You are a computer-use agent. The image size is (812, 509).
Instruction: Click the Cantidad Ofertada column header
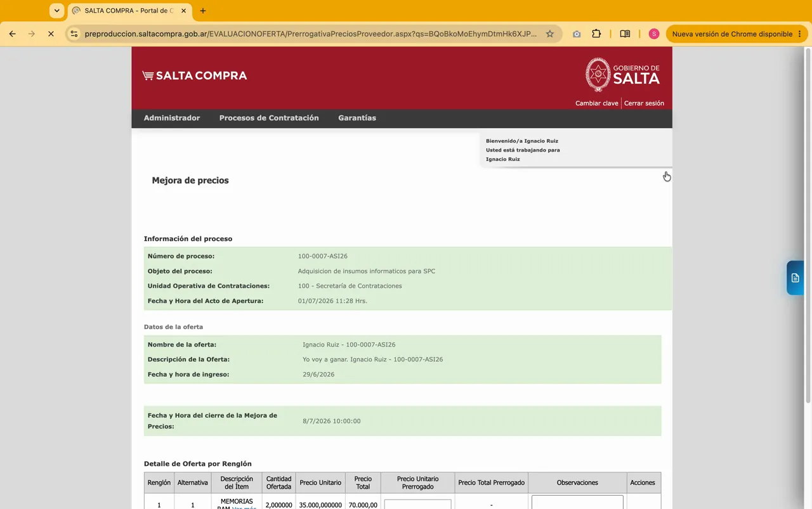point(278,482)
